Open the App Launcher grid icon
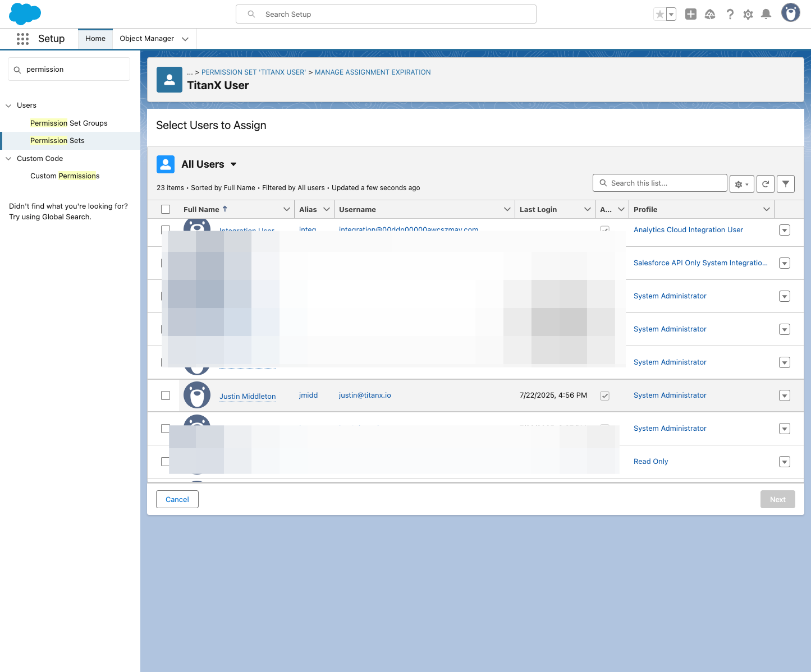 (x=22, y=39)
